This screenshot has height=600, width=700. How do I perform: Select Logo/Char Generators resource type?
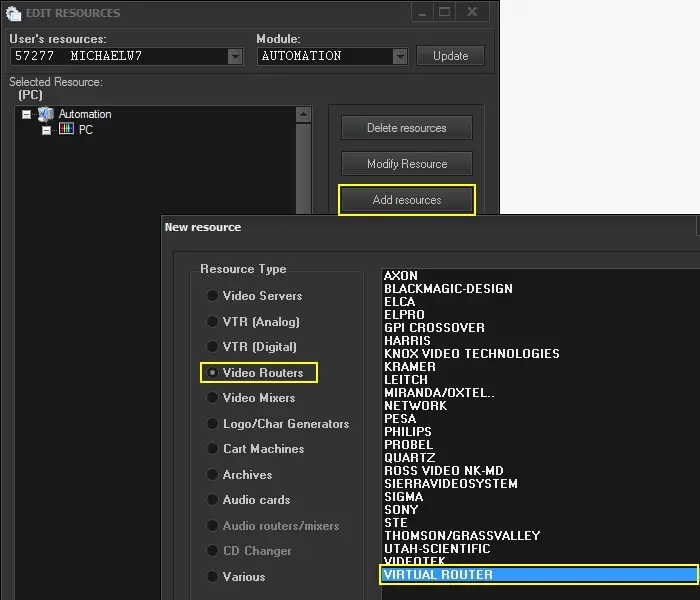[x=212, y=424]
